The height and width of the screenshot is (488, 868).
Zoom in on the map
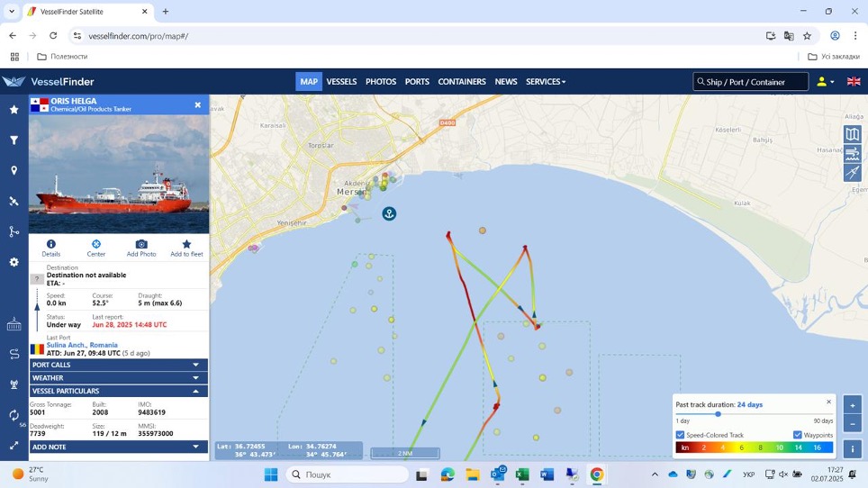coord(853,404)
